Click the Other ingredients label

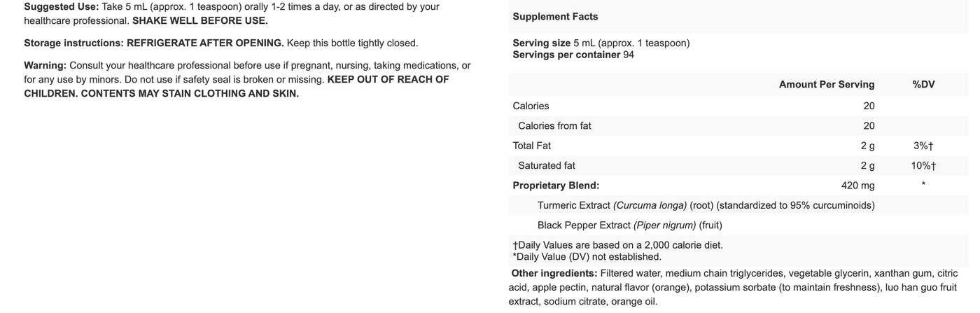click(x=554, y=273)
